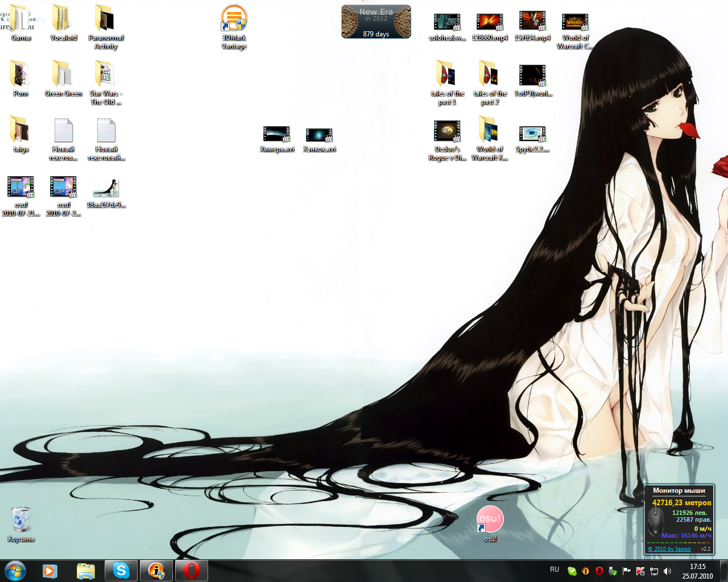Open the Green Green folder
This screenshot has width=728, height=582.
(x=63, y=75)
